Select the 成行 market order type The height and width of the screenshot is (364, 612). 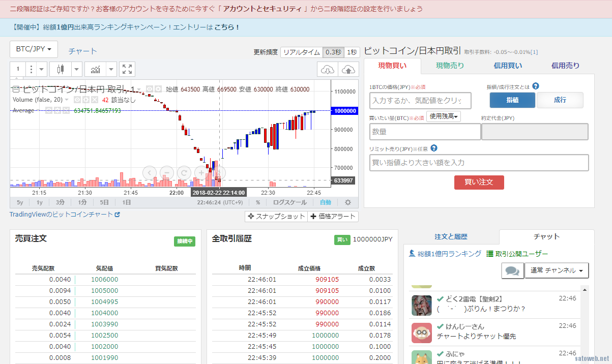click(560, 100)
